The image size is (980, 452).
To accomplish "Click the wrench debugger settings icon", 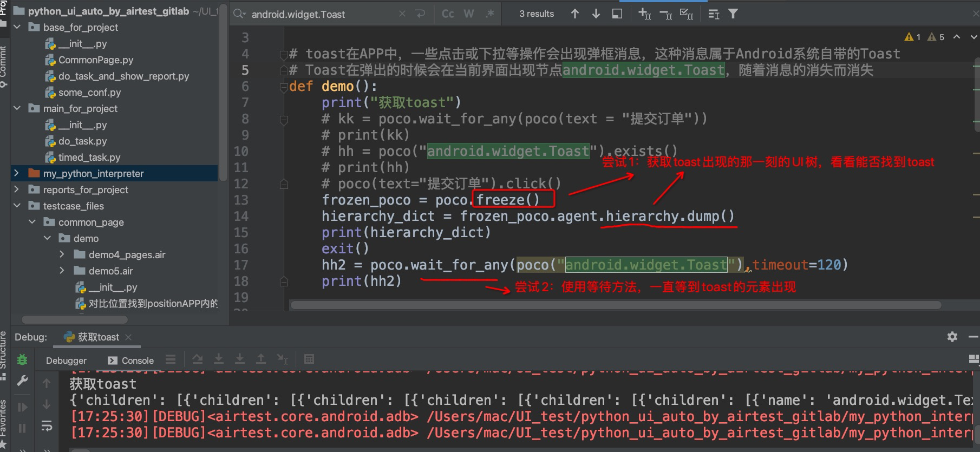I will (22, 381).
